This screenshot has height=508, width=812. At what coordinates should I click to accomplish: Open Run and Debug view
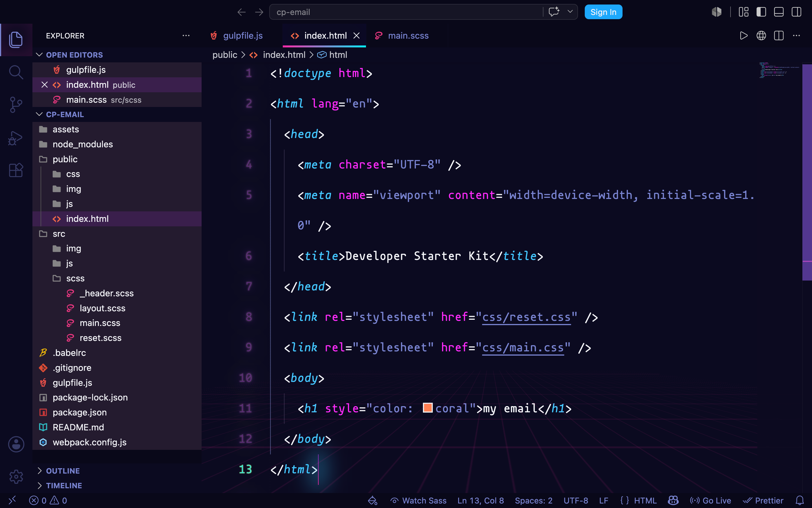(16, 138)
